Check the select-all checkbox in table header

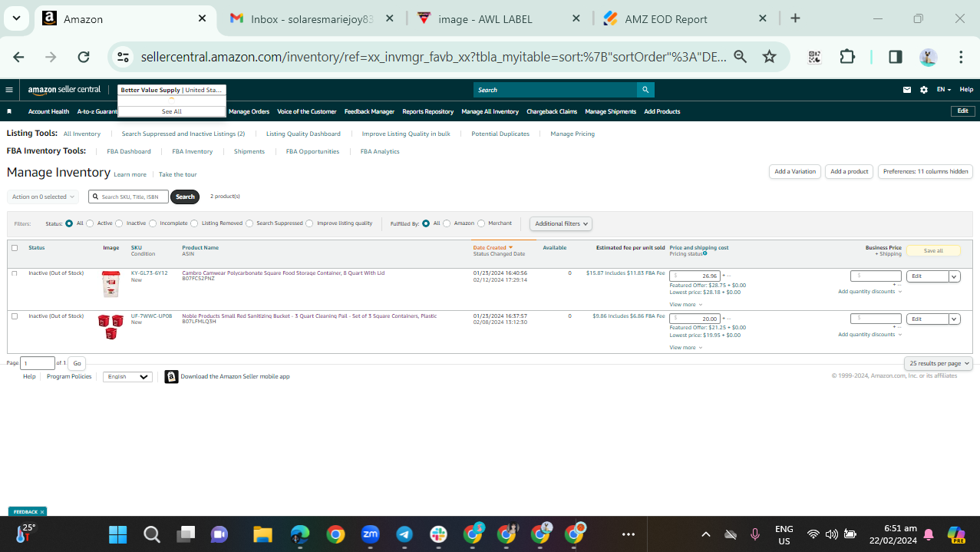pos(15,248)
